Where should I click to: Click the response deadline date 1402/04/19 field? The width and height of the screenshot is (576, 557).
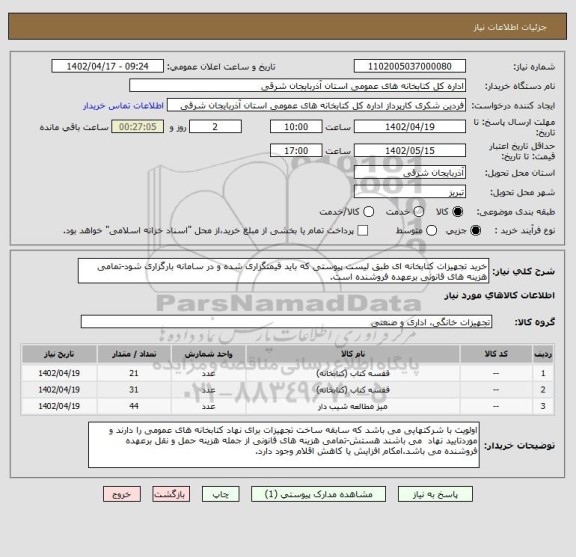coord(410,127)
